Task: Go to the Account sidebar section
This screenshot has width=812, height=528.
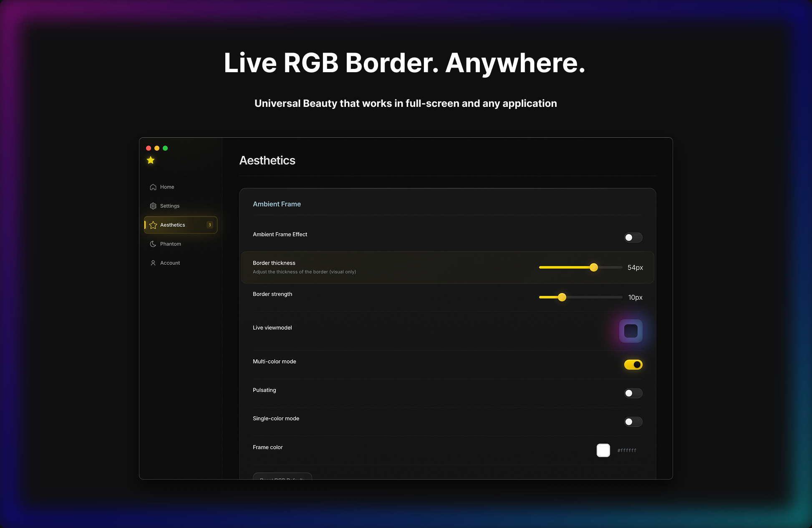Action: coord(170,263)
